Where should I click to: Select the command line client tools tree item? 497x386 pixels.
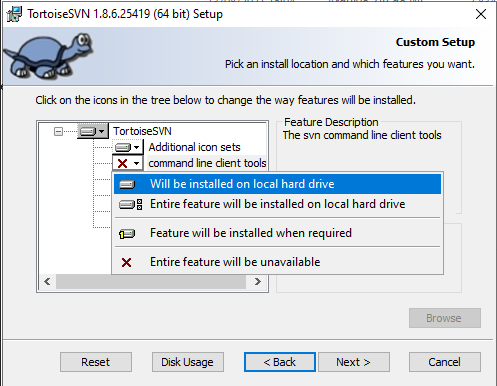(207, 163)
